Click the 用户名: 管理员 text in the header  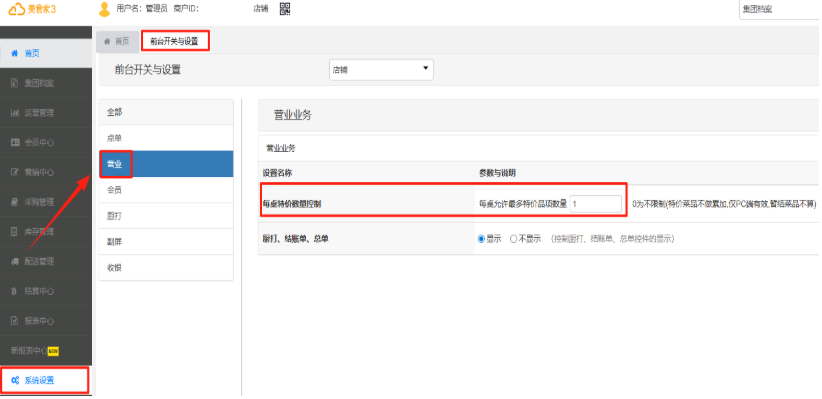[142, 9]
